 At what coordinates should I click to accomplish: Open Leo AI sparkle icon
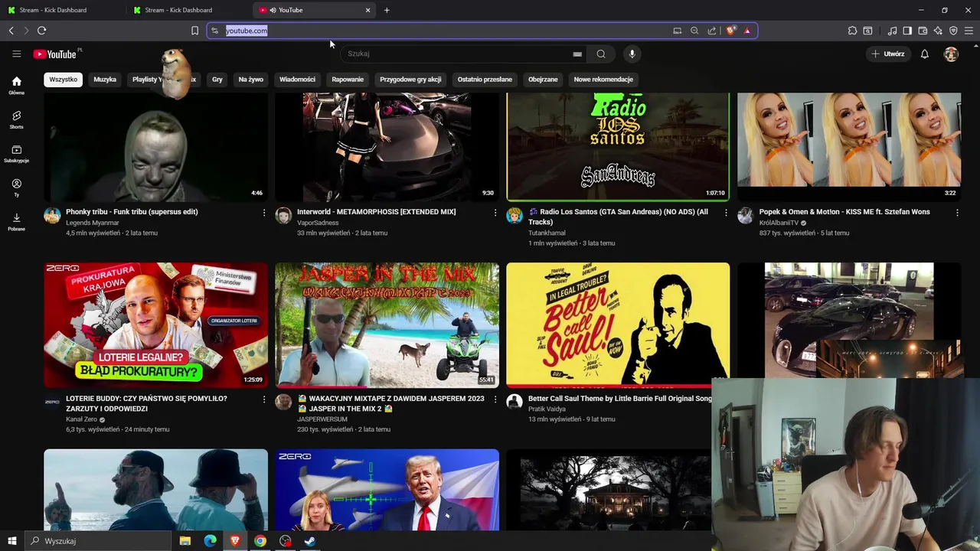pos(938,31)
